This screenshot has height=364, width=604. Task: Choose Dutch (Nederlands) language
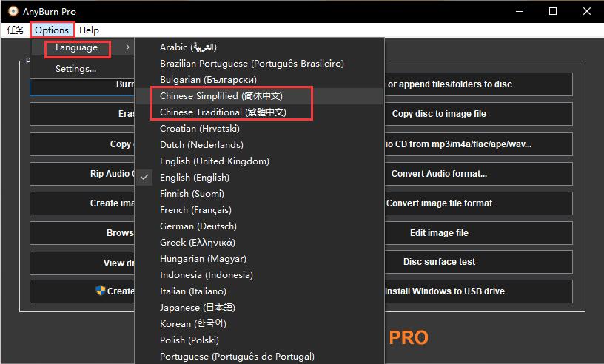(x=259, y=145)
